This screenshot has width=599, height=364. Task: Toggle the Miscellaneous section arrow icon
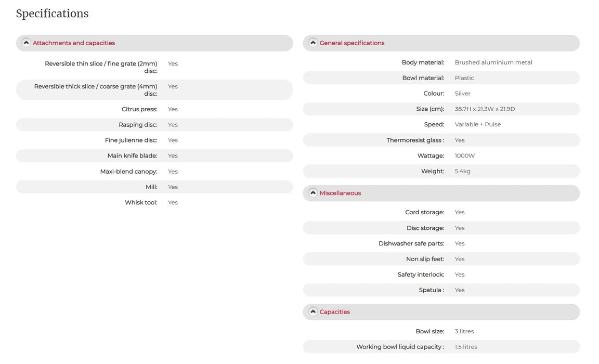pyautogui.click(x=313, y=193)
